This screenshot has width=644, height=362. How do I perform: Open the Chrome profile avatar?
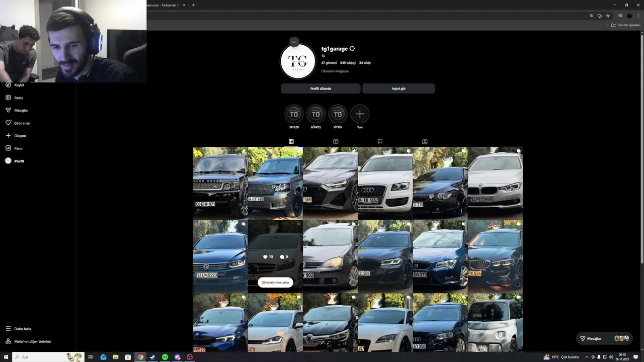coord(629,16)
